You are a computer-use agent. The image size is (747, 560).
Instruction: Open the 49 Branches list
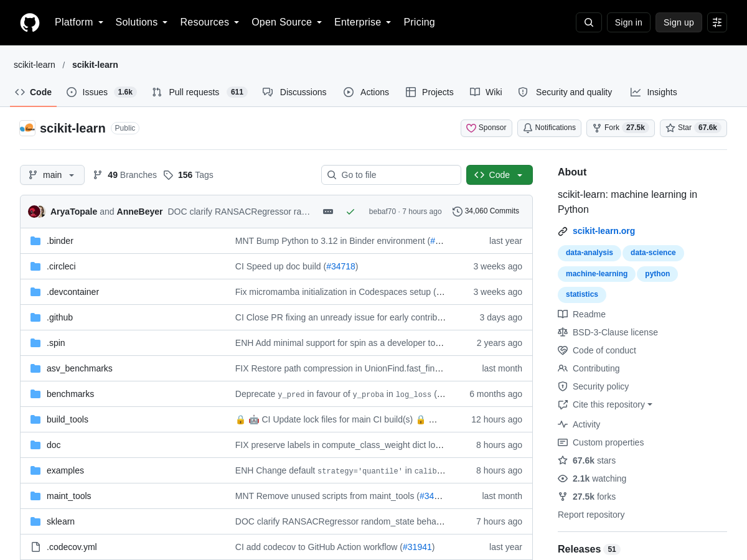coord(125,175)
